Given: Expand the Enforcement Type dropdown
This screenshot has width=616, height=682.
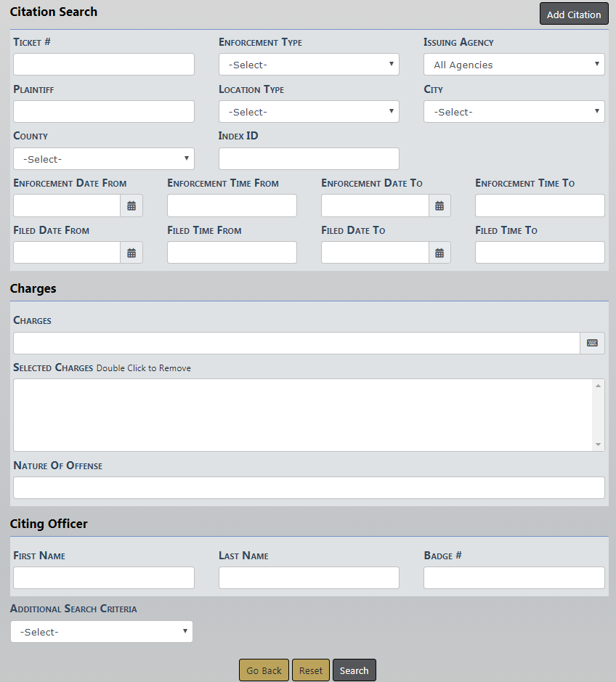Looking at the screenshot, I should [309, 65].
